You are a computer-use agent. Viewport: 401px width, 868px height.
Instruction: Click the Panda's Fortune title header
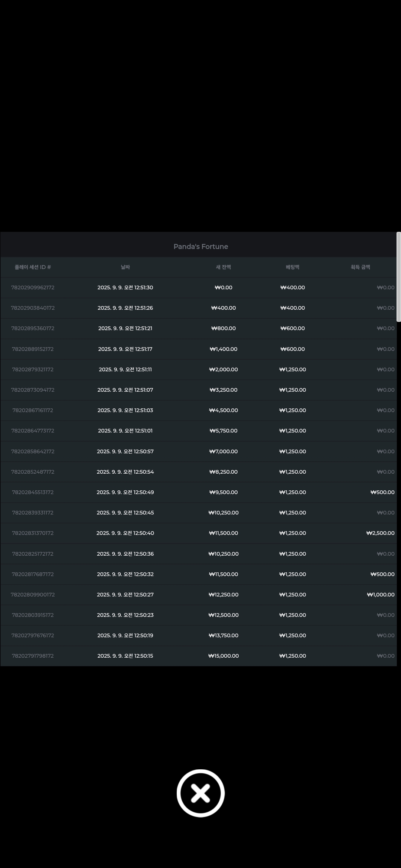pyautogui.click(x=201, y=247)
